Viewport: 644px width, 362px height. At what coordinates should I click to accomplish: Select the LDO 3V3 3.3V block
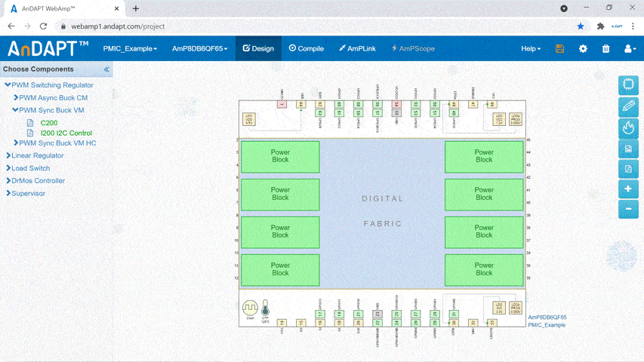click(499, 308)
